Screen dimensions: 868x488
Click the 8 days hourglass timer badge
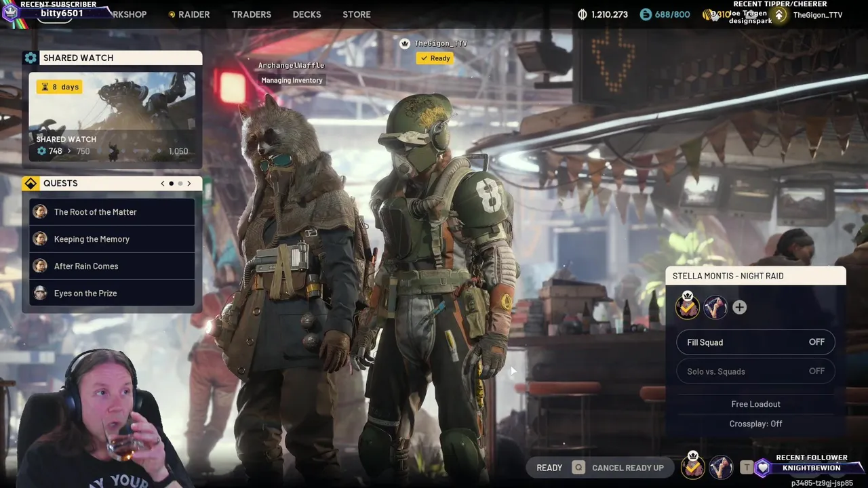(60, 87)
